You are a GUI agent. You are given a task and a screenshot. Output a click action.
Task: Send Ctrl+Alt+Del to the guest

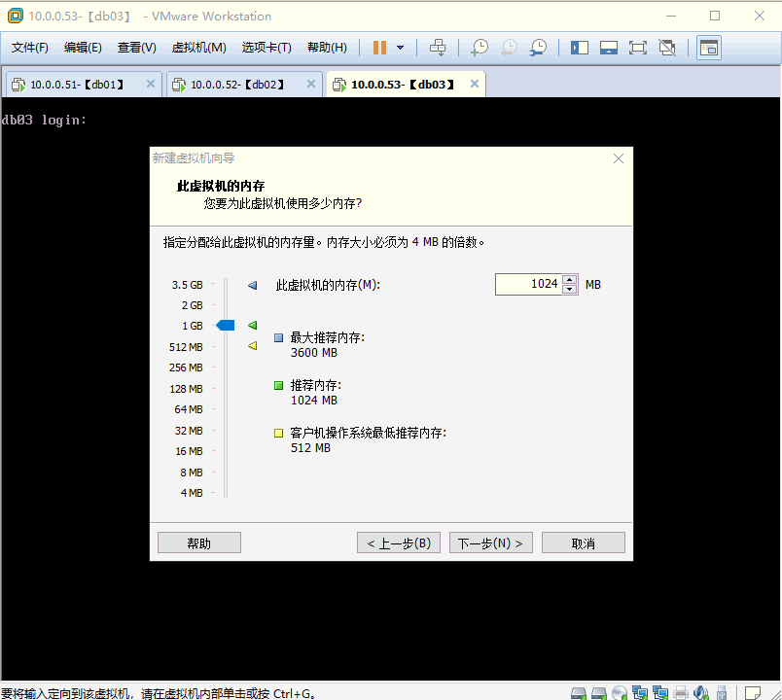point(438,47)
